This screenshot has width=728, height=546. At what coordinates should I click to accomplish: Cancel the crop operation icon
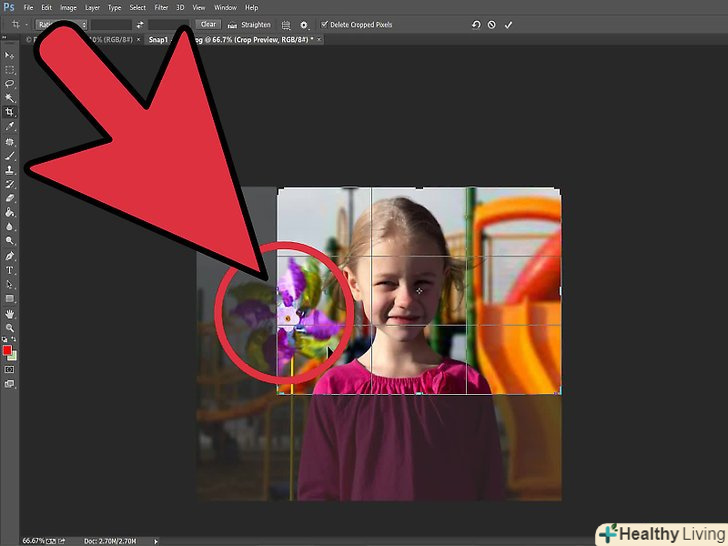[492, 24]
